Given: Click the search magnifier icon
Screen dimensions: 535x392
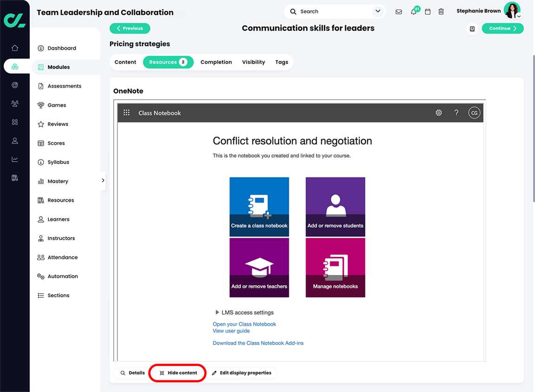Looking at the screenshot, I should click(x=293, y=12).
